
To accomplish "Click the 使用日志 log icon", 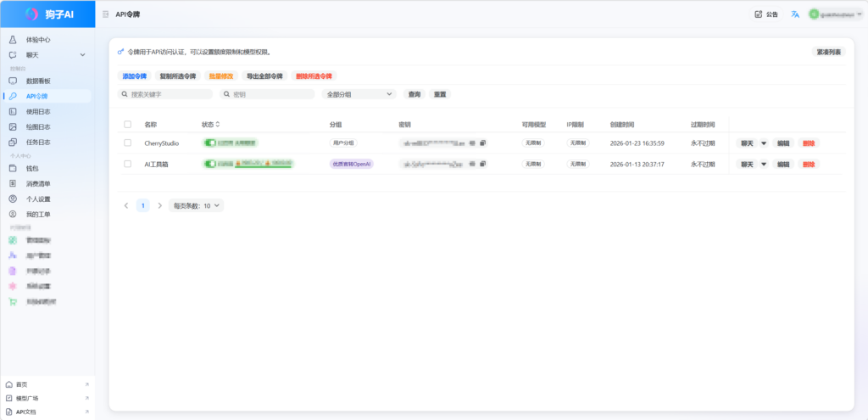I will (13, 111).
